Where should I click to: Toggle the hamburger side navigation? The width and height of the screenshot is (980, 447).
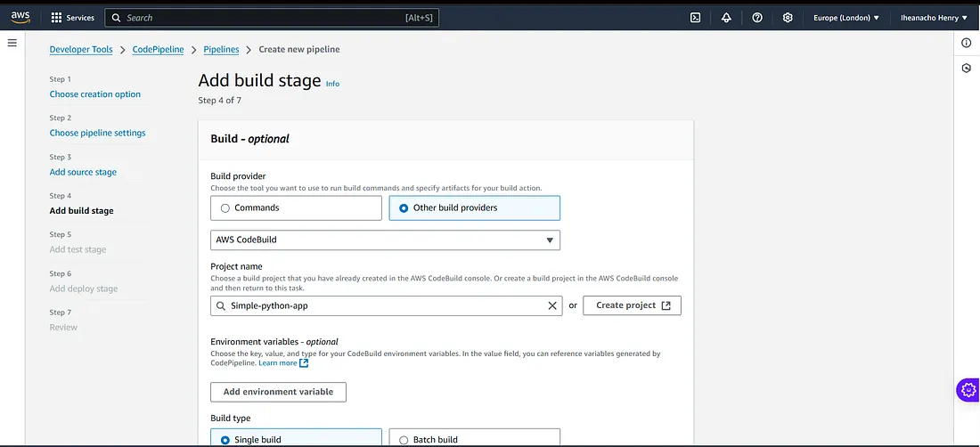pyautogui.click(x=12, y=43)
